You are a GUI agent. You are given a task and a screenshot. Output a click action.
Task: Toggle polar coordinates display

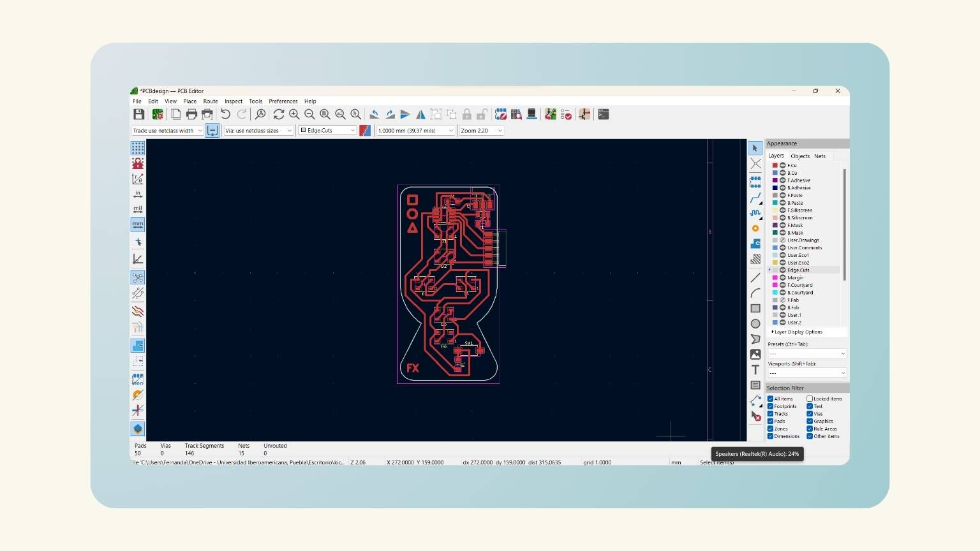138,179
